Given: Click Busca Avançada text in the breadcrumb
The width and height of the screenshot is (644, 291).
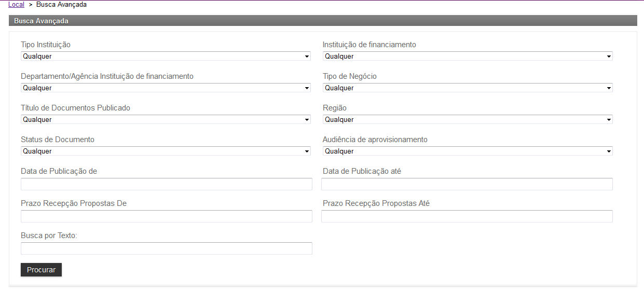Looking at the screenshot, I should (x=61, y=5).
